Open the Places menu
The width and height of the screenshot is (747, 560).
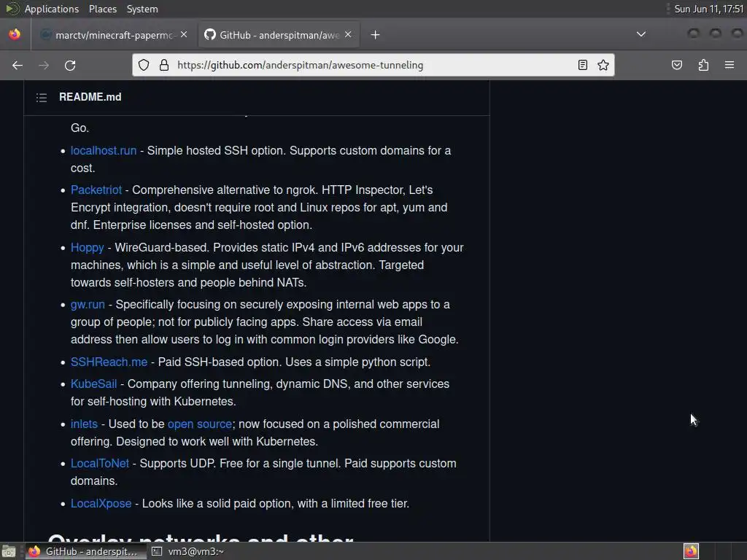102,9
